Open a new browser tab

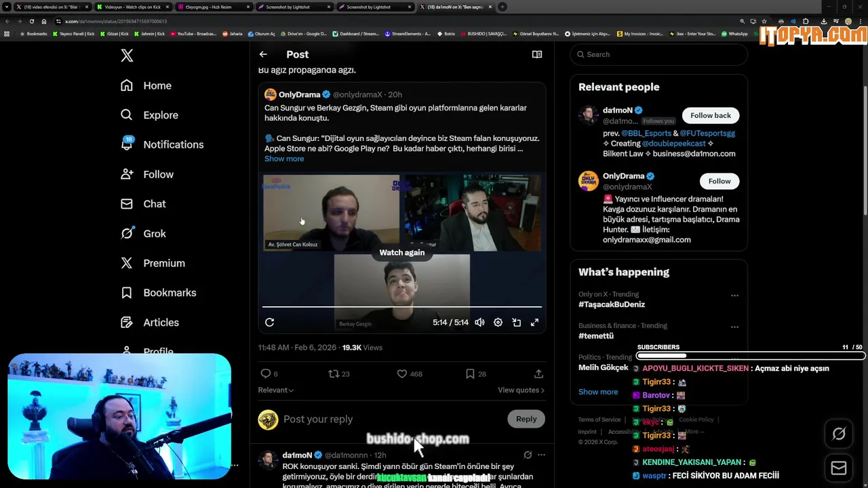(x=502, y=7)
